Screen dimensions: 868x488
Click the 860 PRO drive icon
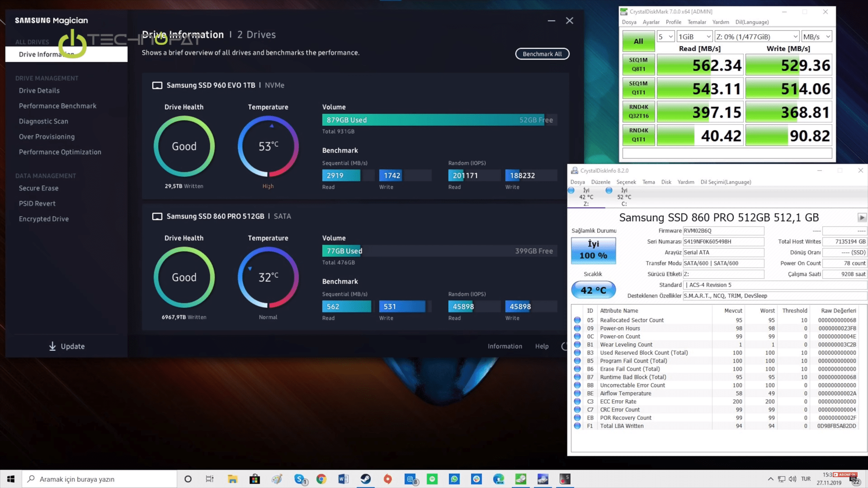157,216
